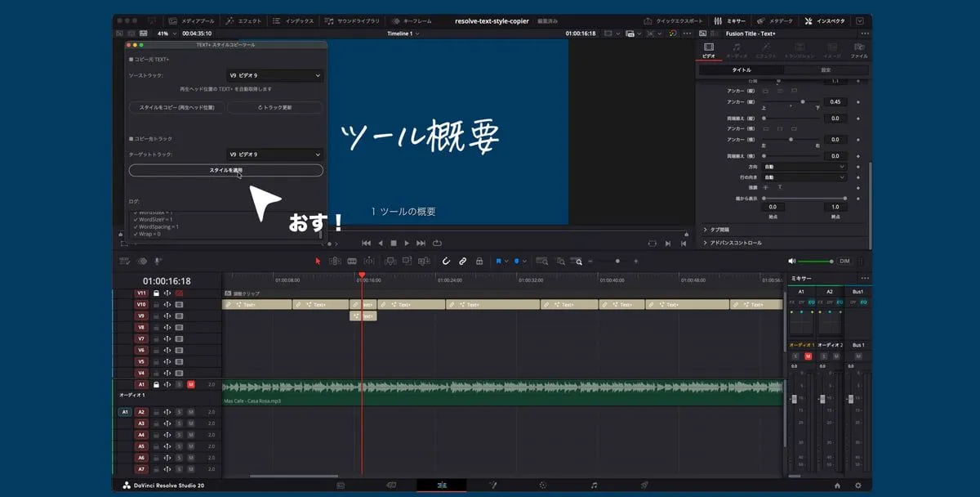Viewport: 980px width, 497px height.
Task: Toggle the linked selection chain icon
Action: click(x=462, y=261)
